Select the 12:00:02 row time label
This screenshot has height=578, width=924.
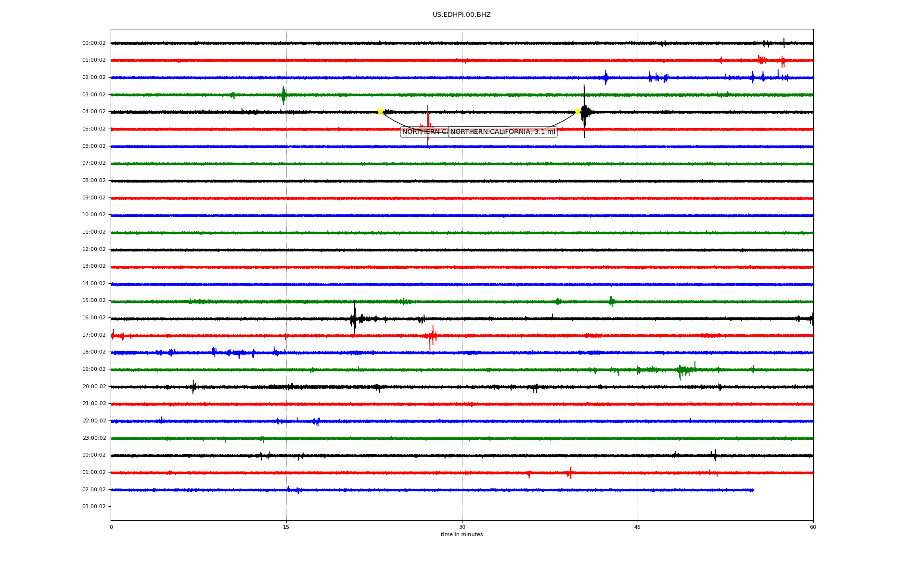click(94, 250)
